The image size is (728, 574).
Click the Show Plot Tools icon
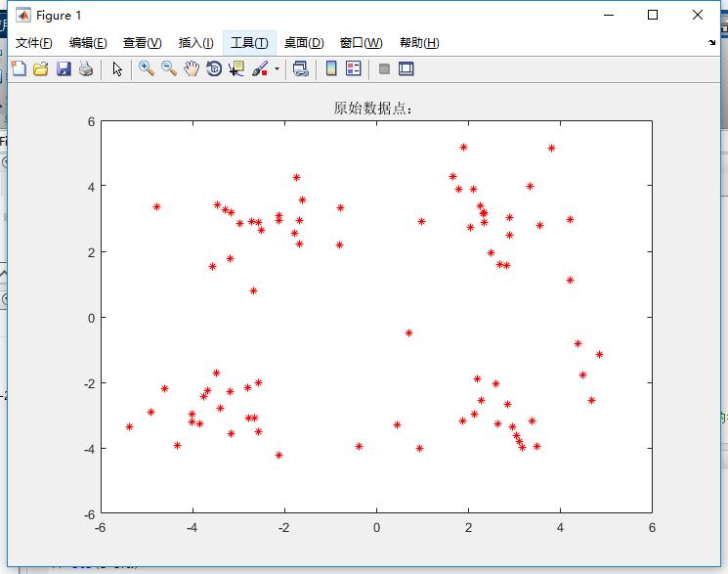point(407,68)
